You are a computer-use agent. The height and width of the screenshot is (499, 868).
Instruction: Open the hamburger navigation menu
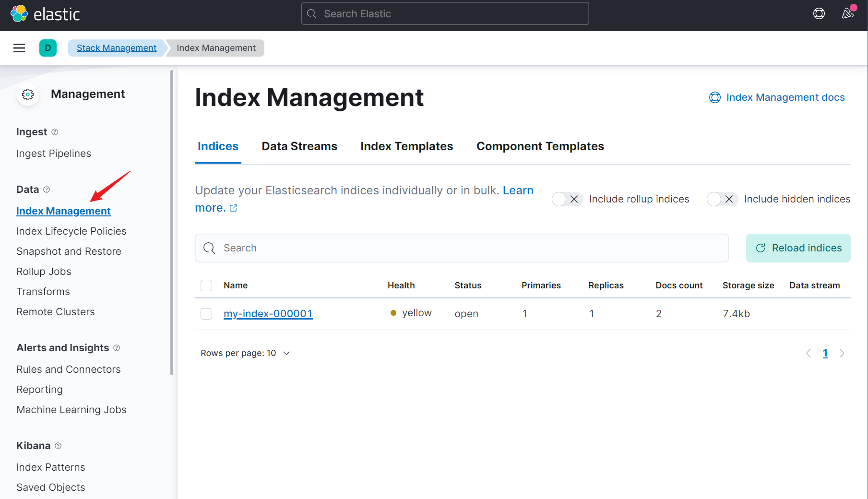pos(19,48)
